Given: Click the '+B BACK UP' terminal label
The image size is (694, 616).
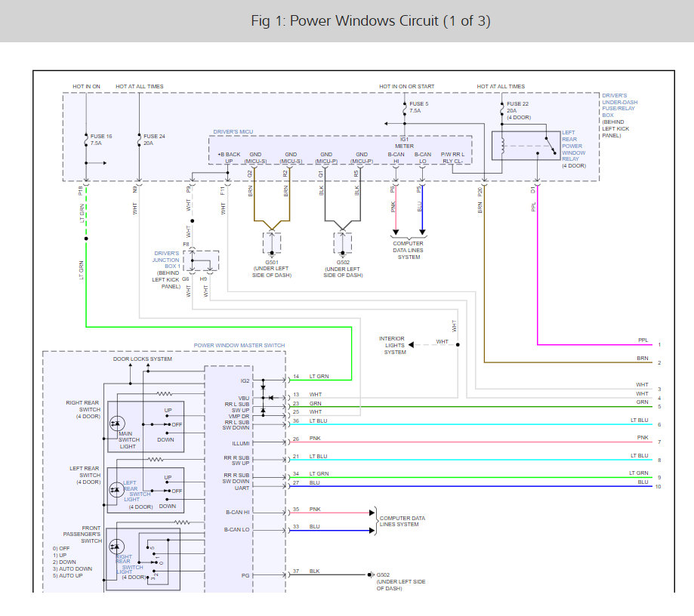Looking at the screenshot, I should pos(229,158).
